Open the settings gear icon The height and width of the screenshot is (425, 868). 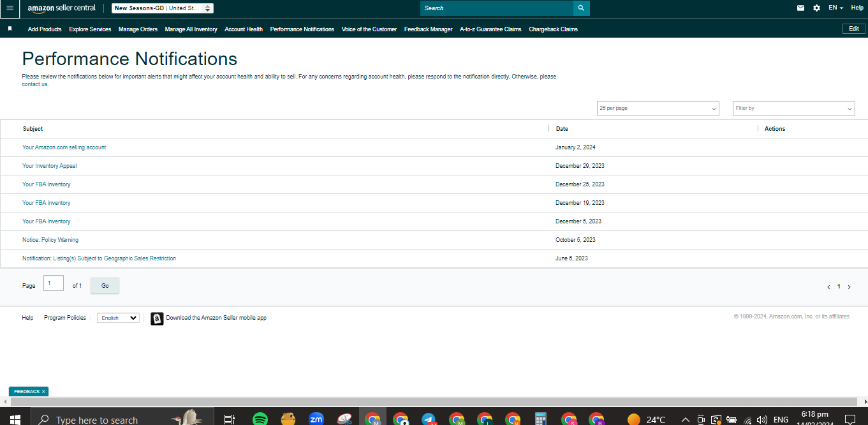pos(816,8)
